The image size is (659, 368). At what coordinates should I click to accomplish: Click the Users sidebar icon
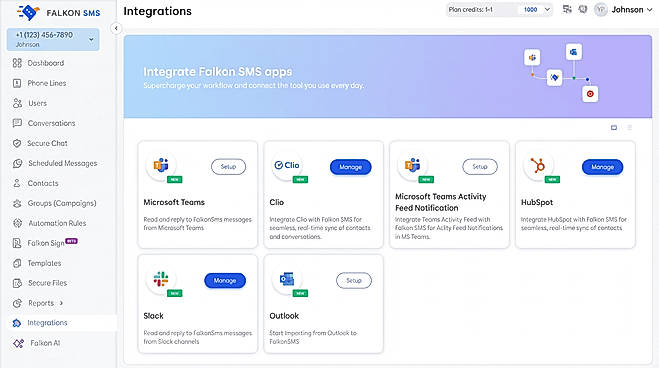pos(17,103)
